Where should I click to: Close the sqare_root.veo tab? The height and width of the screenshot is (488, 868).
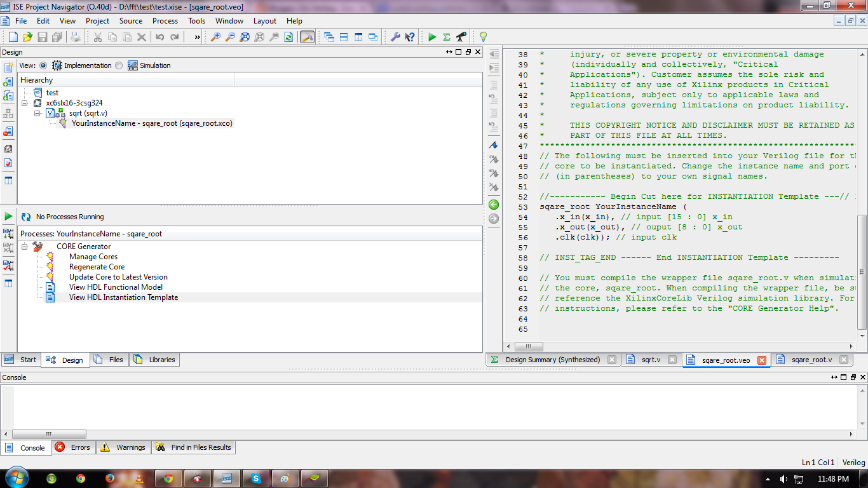point(762,360)
